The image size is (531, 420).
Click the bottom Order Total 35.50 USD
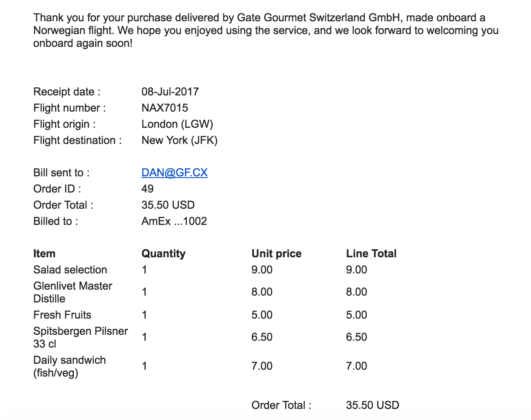(x=372, y=405)
